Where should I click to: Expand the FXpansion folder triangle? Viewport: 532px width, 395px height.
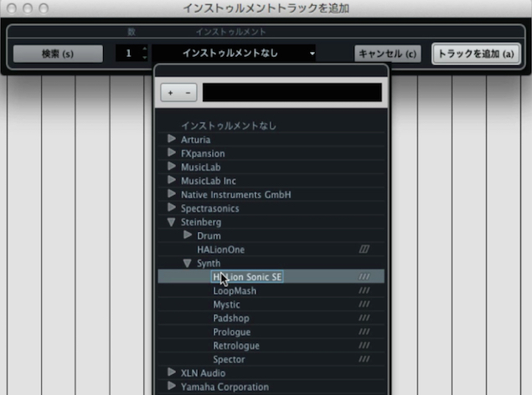(x=172, y=153)
